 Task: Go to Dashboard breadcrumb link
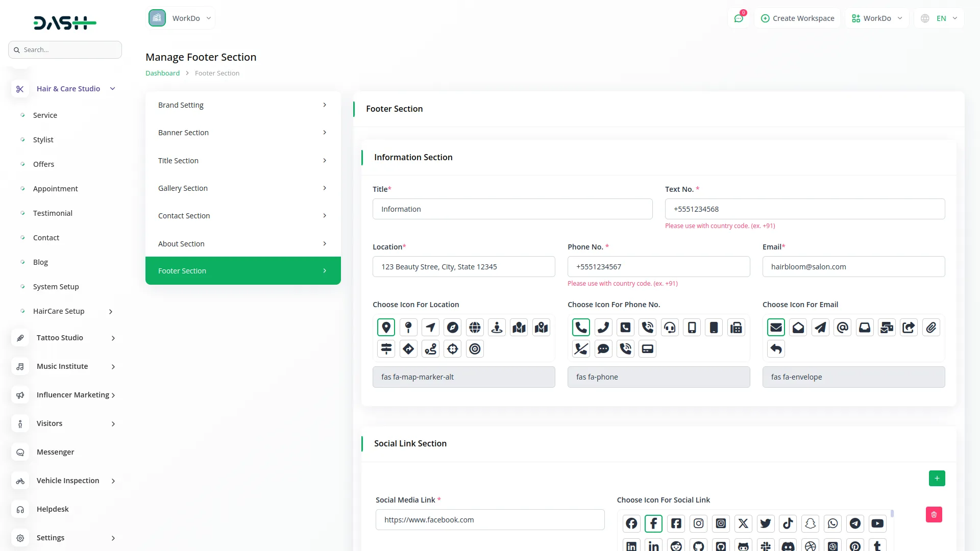162,73
